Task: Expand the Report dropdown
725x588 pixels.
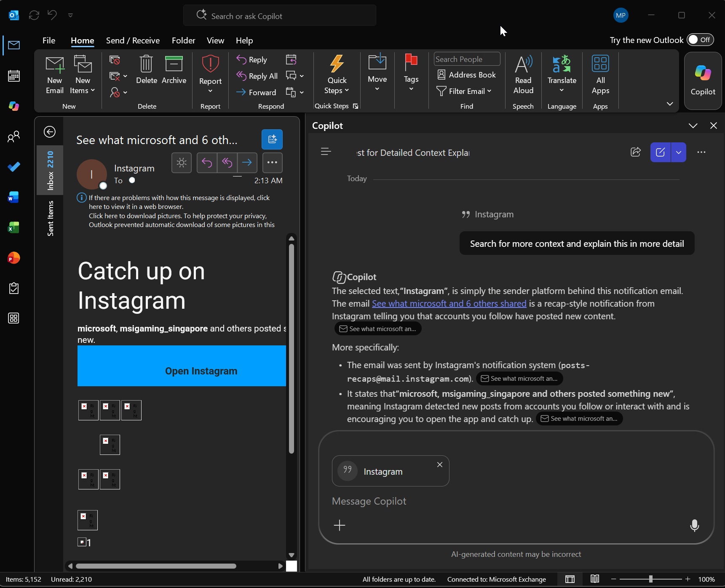Action: (x=210, y=91)
